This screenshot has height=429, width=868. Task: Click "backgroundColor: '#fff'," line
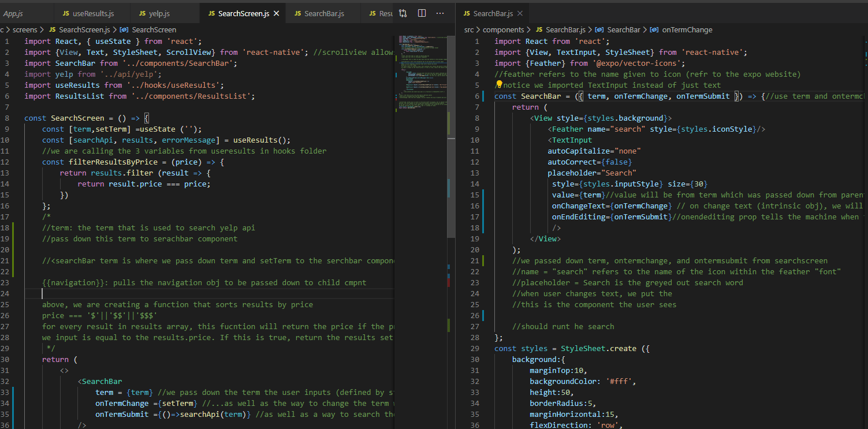(x=583, y=381)
